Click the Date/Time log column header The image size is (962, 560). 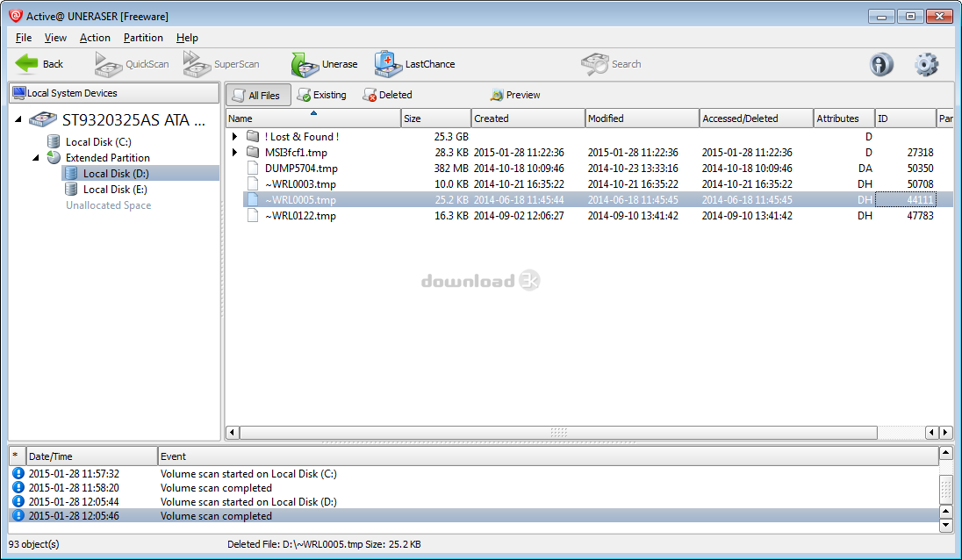pyautogui.click(x=92, y=456)
